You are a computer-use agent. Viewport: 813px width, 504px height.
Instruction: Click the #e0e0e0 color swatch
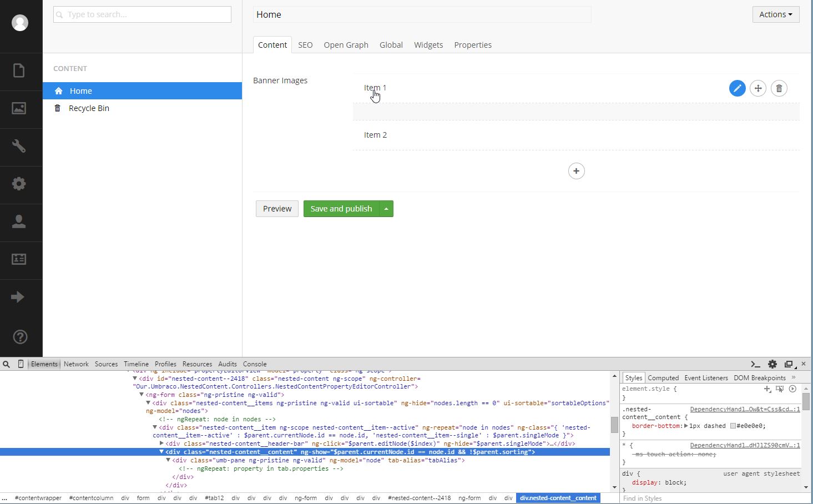pyautogui.click(x=733, y=426)
